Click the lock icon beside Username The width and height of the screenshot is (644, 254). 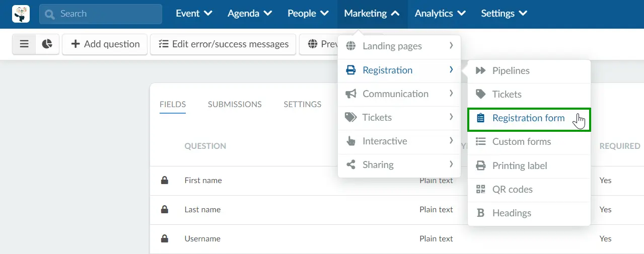coord(165,239)
